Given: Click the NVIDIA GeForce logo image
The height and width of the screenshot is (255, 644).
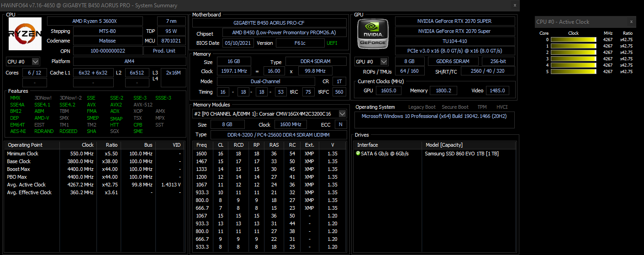Looking at the screenshot, I should point(372,33).
